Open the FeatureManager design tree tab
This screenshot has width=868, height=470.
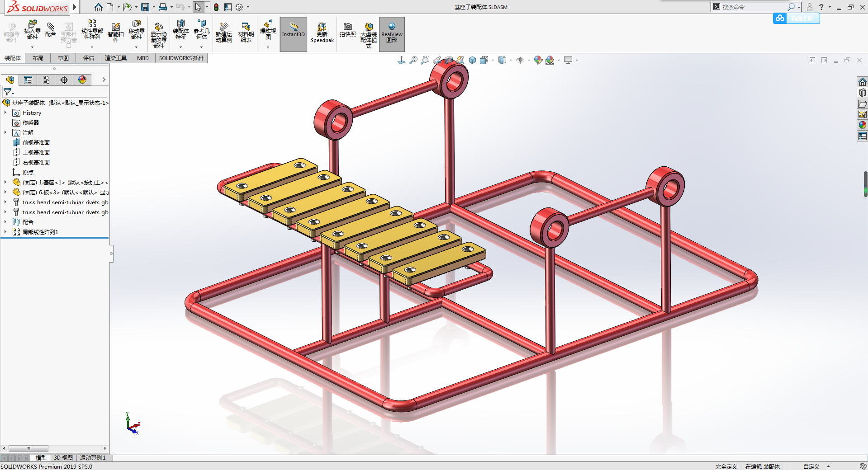pyautogui.click(x=10, y=80)
